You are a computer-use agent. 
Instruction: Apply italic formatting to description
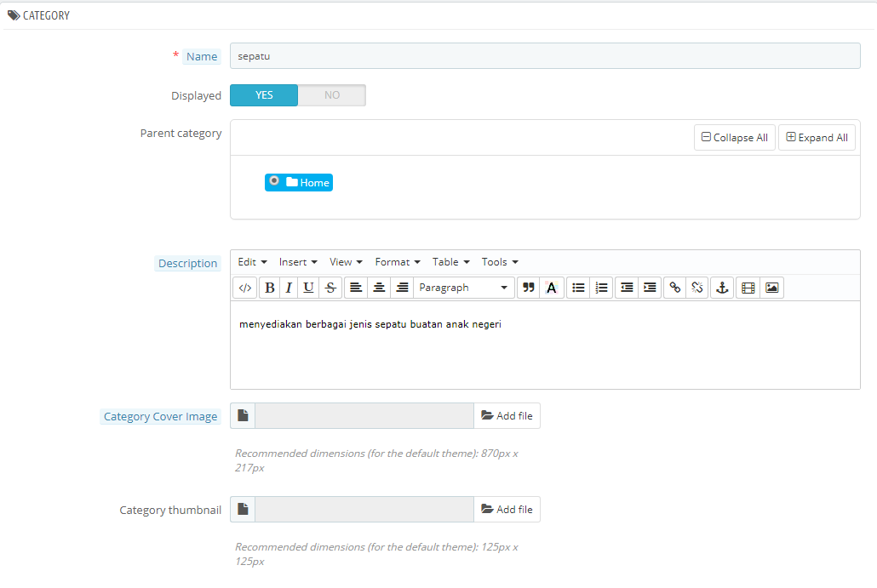click(x=289, y=288)
